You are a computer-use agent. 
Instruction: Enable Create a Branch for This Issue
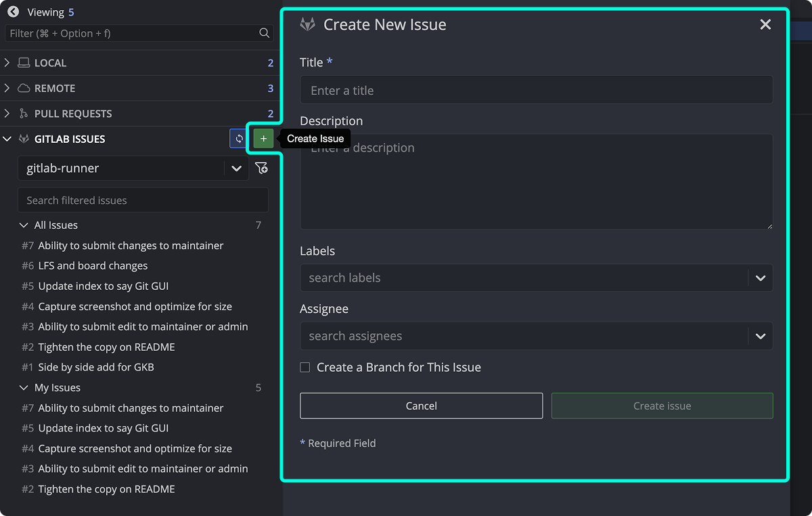coord(304,366)
